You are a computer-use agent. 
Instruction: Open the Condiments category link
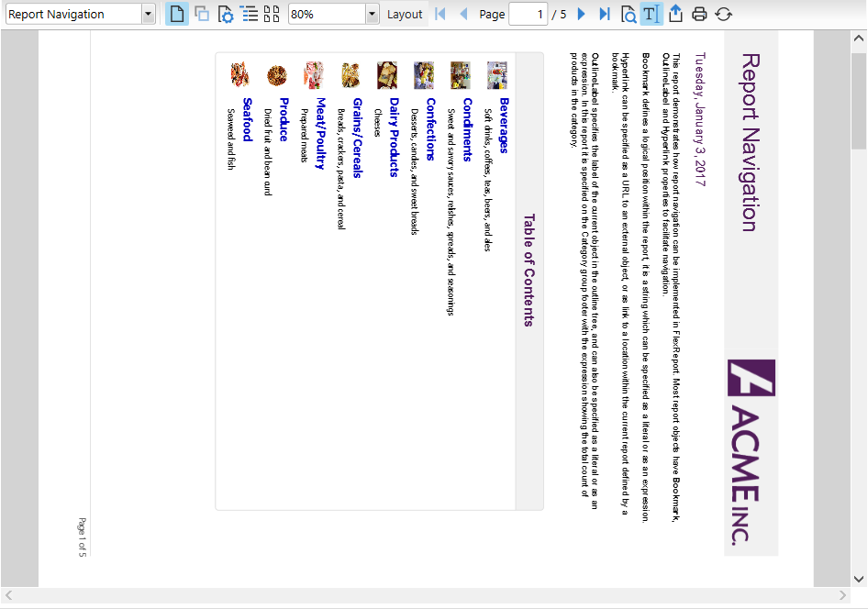467,129
